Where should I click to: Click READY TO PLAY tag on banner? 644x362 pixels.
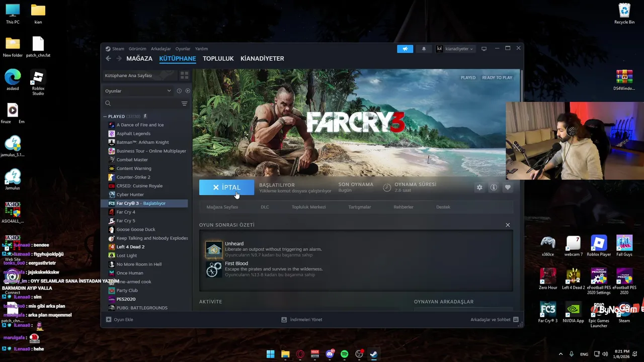497,78
